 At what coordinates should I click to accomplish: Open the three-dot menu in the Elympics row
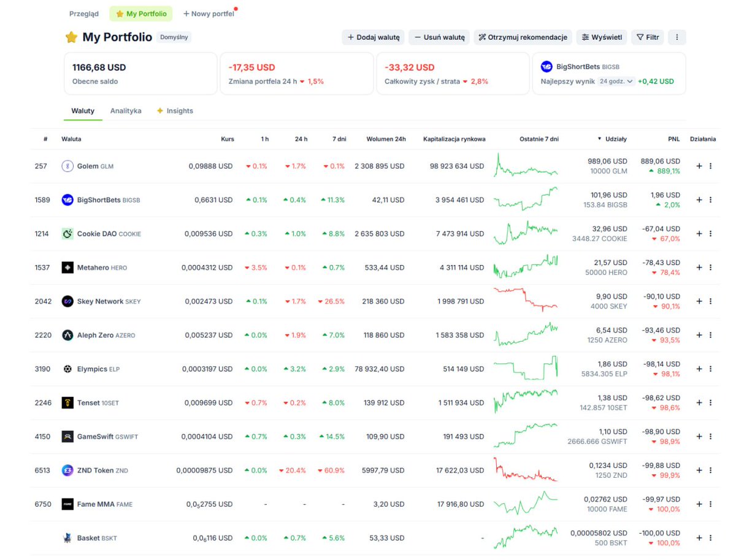point(710,369)
